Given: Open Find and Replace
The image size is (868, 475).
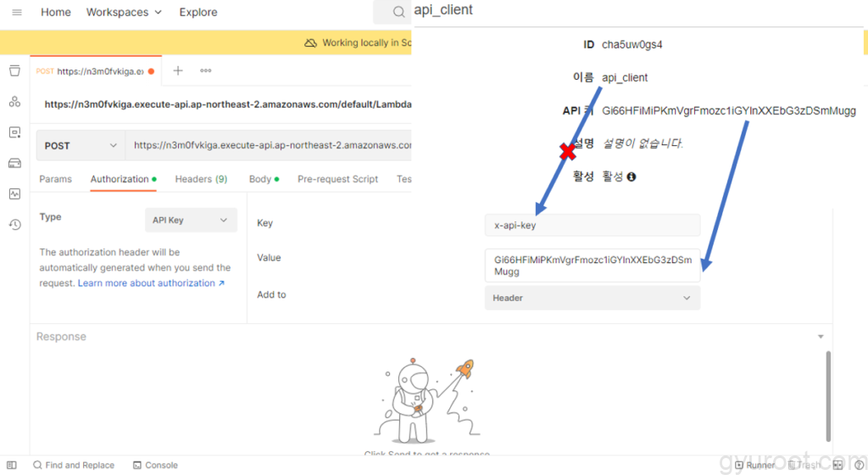Looking at the screenshot, I should coord(74,465).
